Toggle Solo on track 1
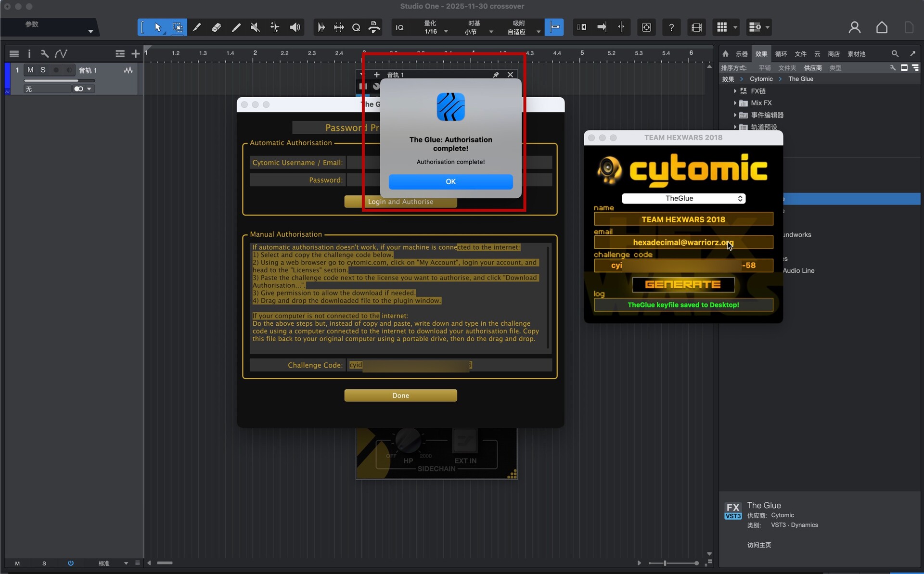 click(x=43, y=70)
